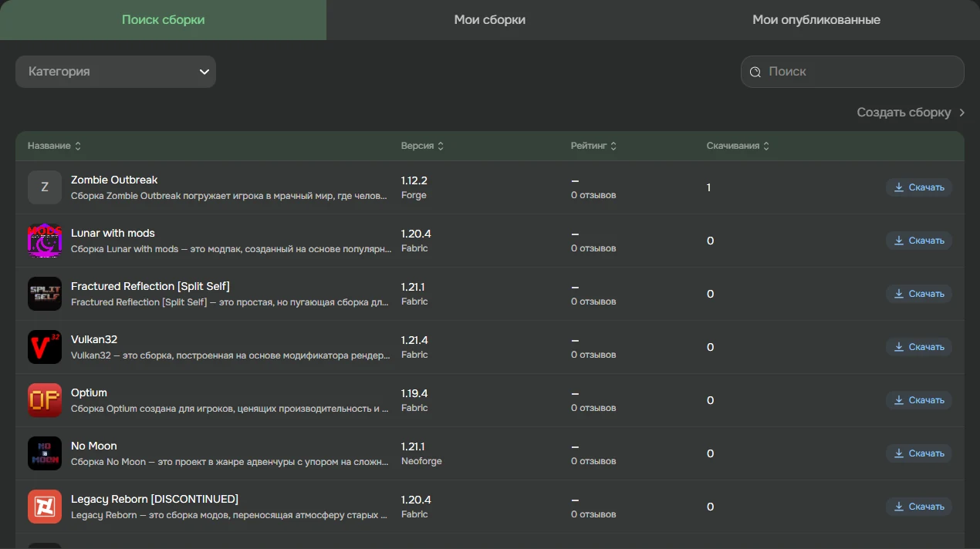Download the Vulkan32 modpack

point(919,347)
